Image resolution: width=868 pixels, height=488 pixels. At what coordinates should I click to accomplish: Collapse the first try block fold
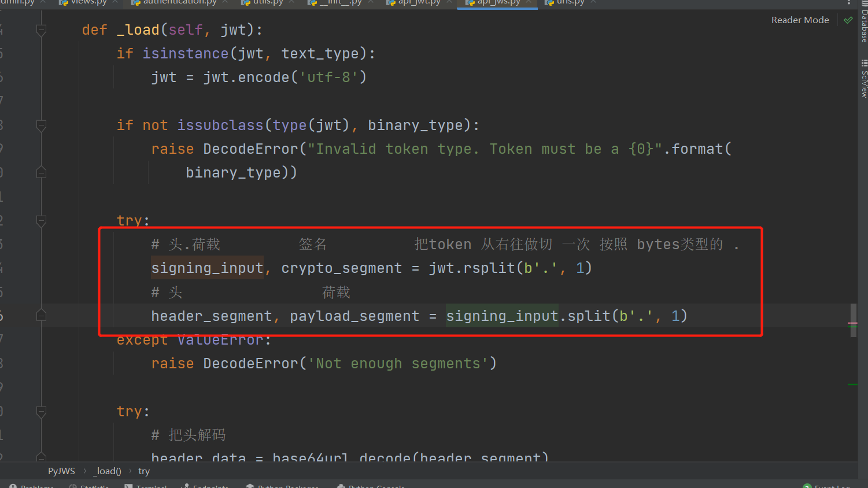tap(41, 221)
